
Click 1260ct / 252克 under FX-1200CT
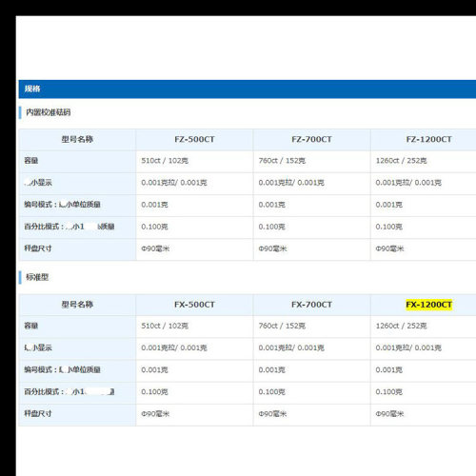(401, 326)
